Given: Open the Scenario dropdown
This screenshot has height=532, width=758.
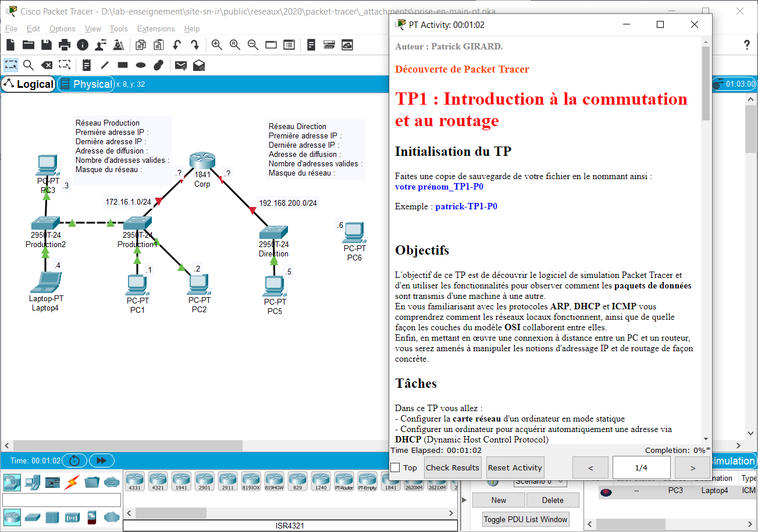Looking at the screenshot, I should pos(540,481).
